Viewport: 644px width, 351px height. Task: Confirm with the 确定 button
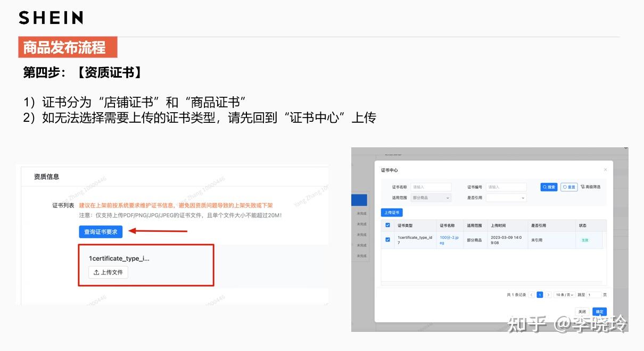[x=600, y=312]
